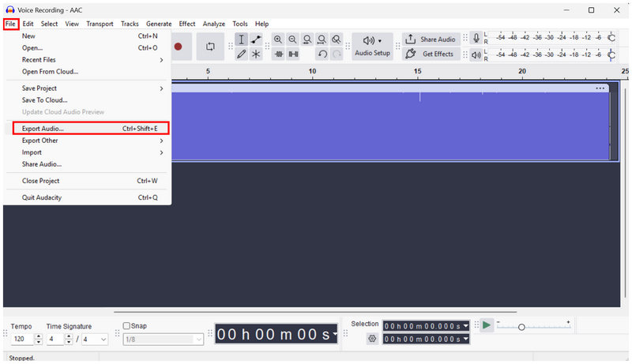The width and height of the screenshot is (632, 364).
Task: Open the Transport menu
Action: point(100,24)
